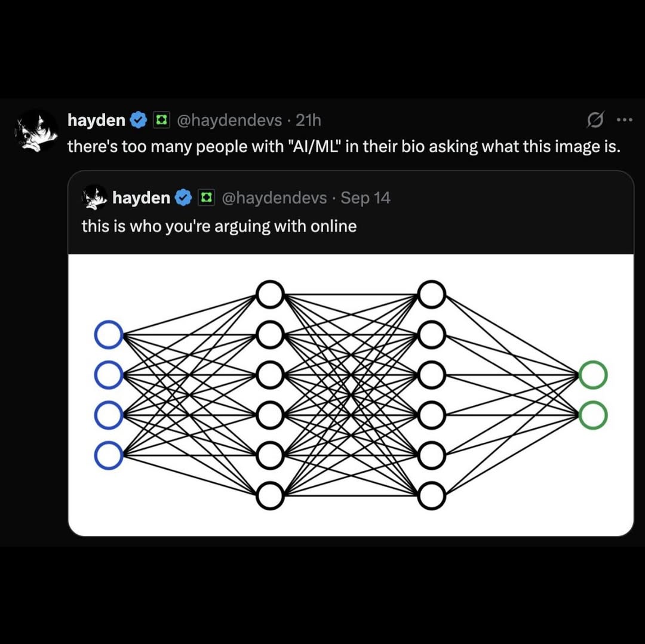
Task: Click the hayden name in quoted tweet
Action: tap(141, 198)
